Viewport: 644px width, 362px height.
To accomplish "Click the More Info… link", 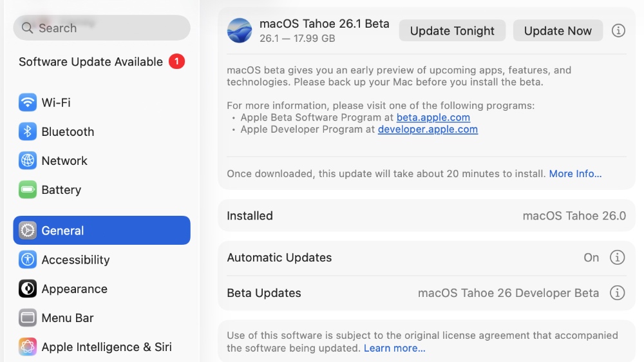I will coord(575,174).
